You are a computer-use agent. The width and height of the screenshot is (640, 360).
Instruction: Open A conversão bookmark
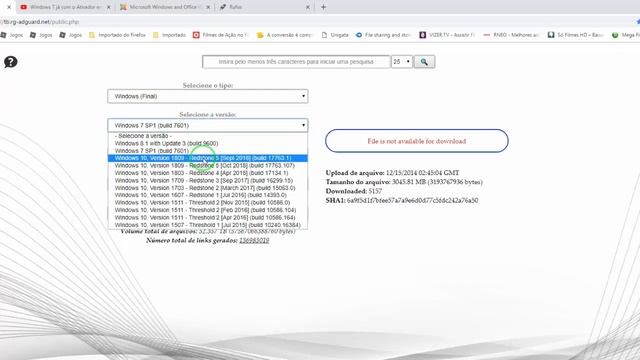pos(284,35)
